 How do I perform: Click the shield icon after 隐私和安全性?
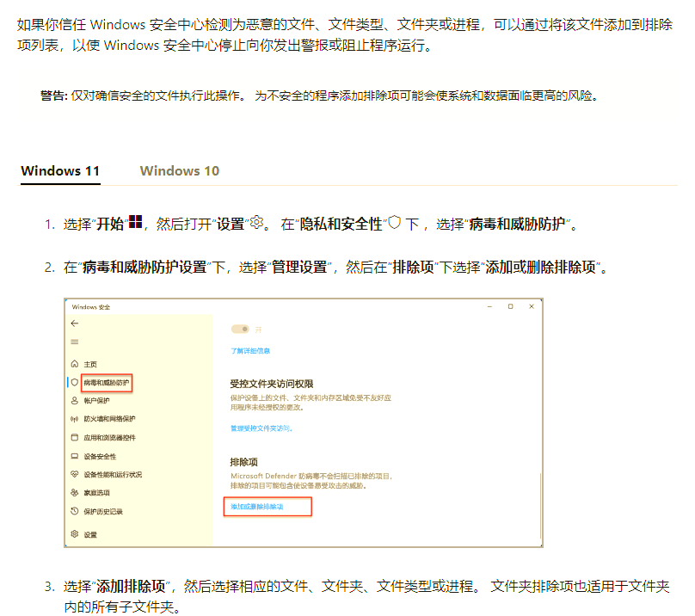click(395, 222)
